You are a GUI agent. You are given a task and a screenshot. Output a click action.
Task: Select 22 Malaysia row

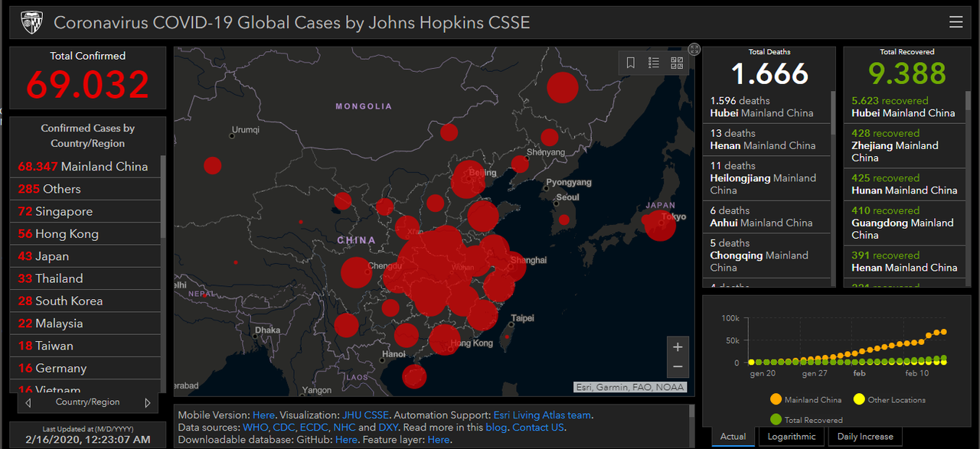[x=85, y=323]
